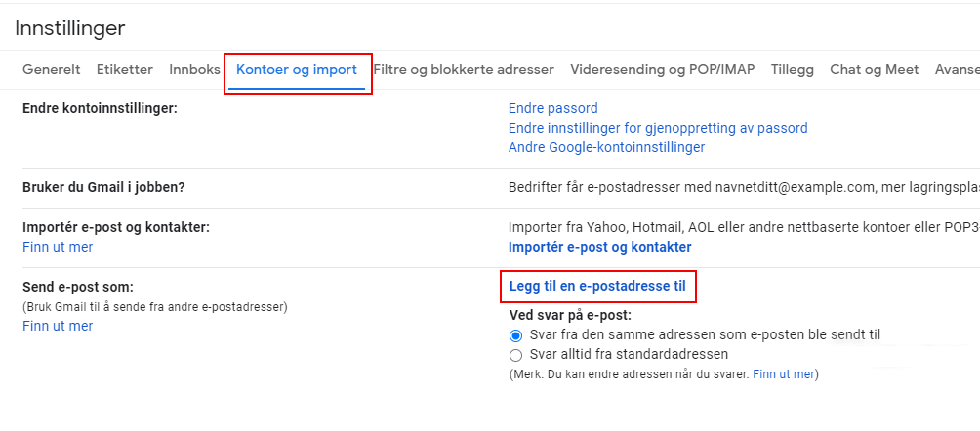Click the Innstillinger page heading
Image resolution: width=980 pixels, height=431 pixels.
point(70,28)
